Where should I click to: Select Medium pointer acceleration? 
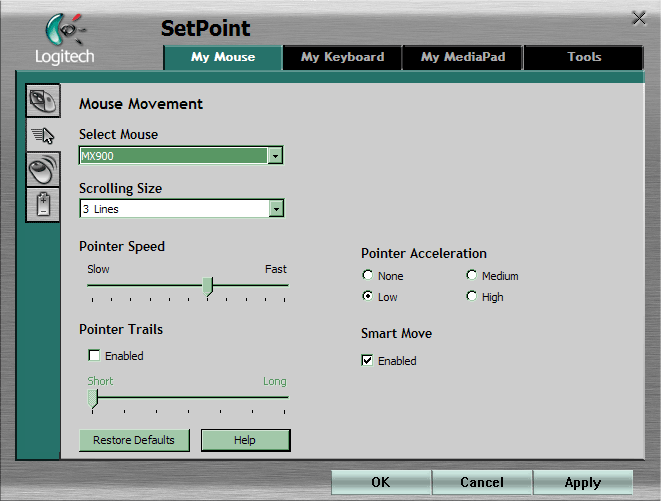pyautogui.click(x=472, y=275)
